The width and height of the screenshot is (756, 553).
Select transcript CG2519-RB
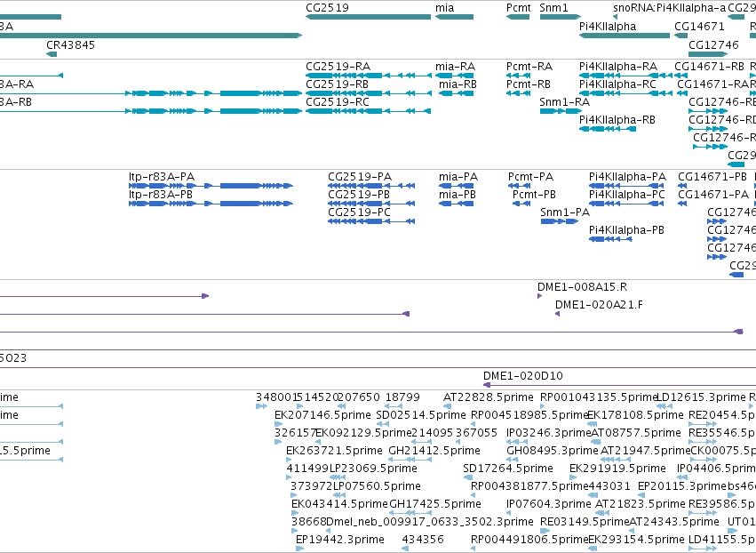point(337,84)
